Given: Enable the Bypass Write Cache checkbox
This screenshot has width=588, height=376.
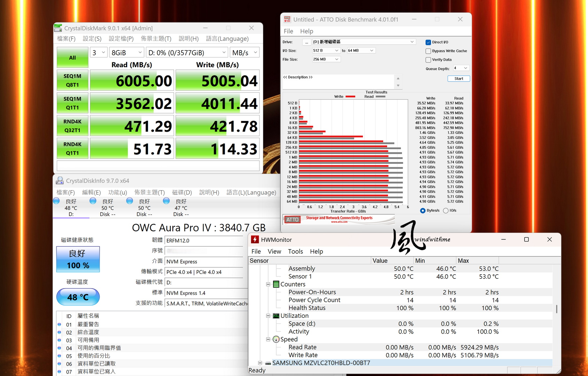Looking at the screenshot, I should (x=428, y=51).
